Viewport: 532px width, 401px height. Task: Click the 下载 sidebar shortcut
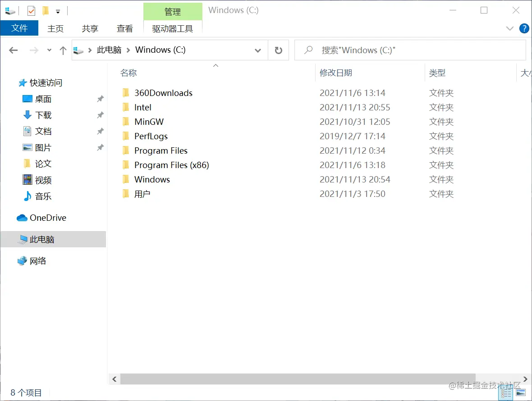(x=43, y=115)
